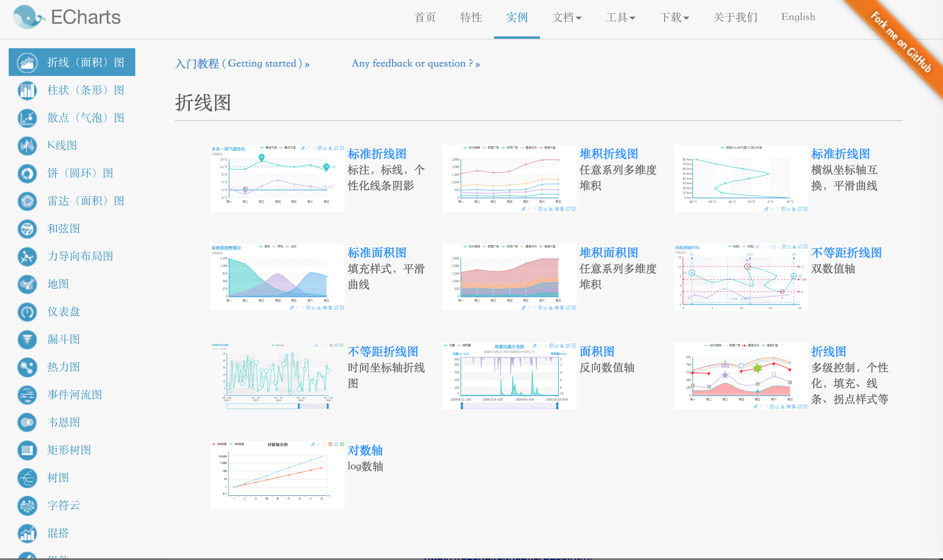Click the K线图 candlestick icon
This screenshot has width=943, height=560.
click(x=27, y=146)
